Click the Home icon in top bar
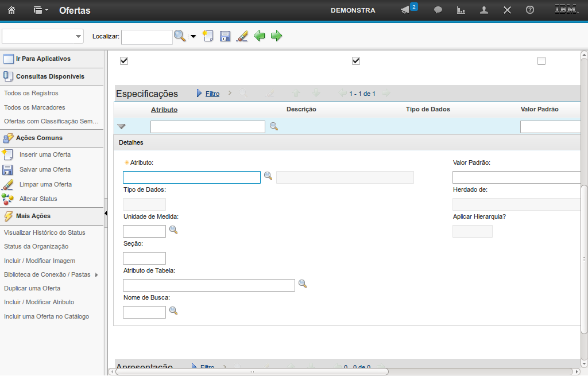Screen dimensions: 588x376 click(x=11, y=10)
